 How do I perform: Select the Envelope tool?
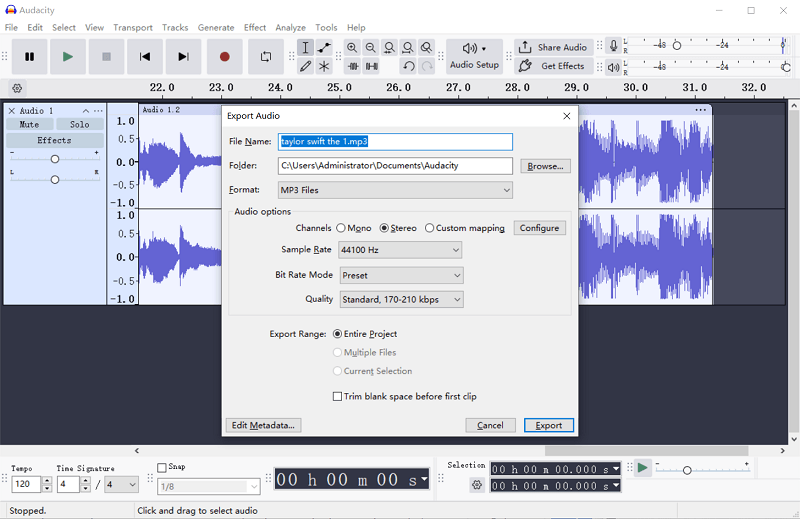pos(324,47)
